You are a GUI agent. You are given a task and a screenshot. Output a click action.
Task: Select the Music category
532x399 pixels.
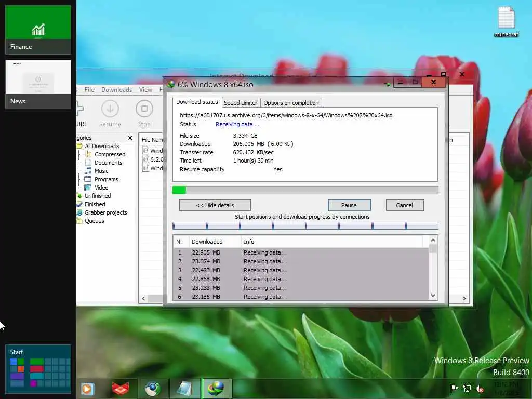coord(101,171)
